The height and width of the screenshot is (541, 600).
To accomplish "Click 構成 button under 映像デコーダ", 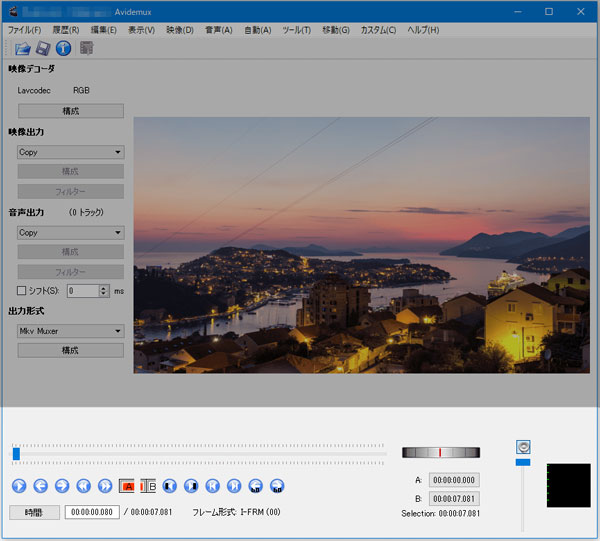I will pos(71,111).
